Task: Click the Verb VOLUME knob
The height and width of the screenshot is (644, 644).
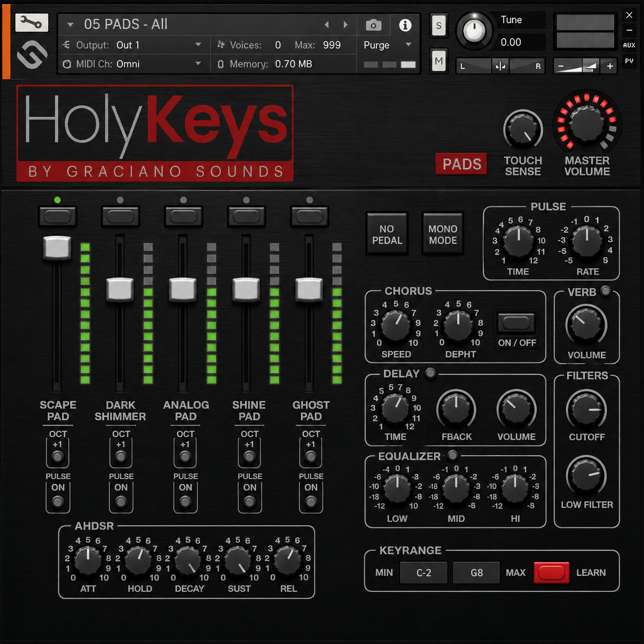Action: point(586,325)
